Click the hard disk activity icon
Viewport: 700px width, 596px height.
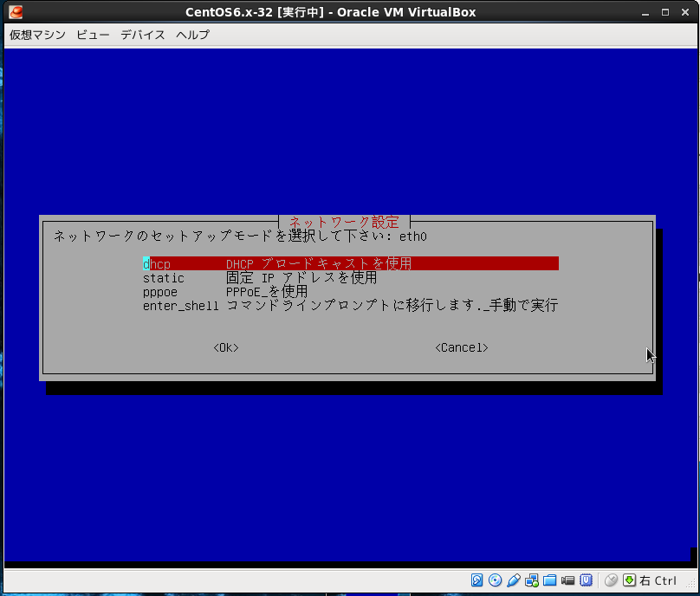pyautogui.click(x=477, y=580)
